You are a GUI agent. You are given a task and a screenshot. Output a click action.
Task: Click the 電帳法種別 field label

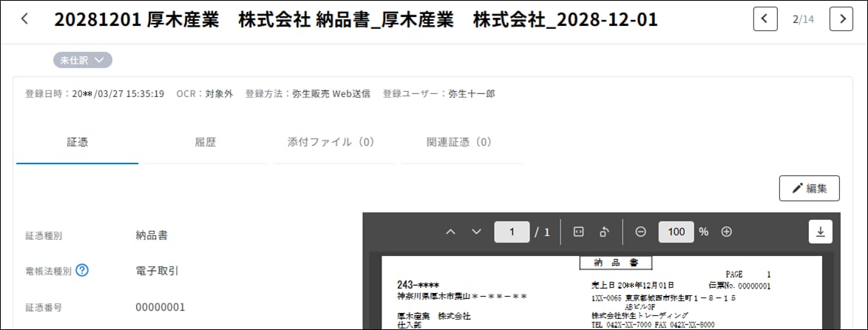(x=48, y=271)
